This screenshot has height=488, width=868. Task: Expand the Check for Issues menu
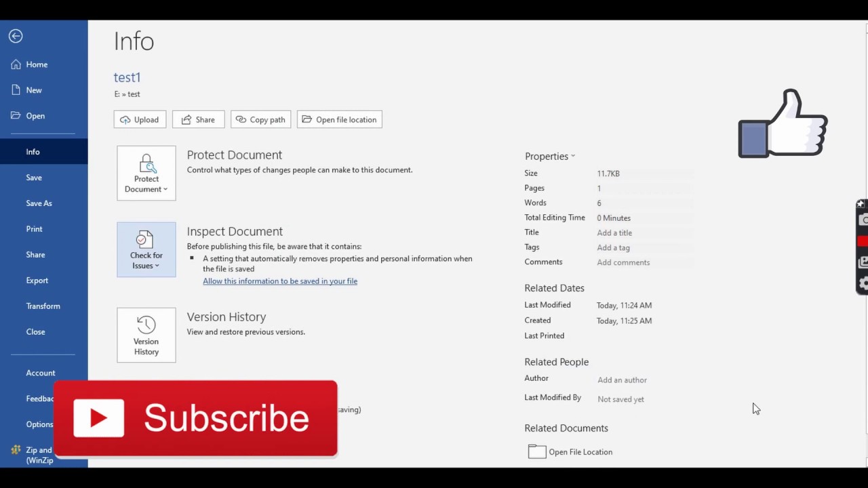146,249
